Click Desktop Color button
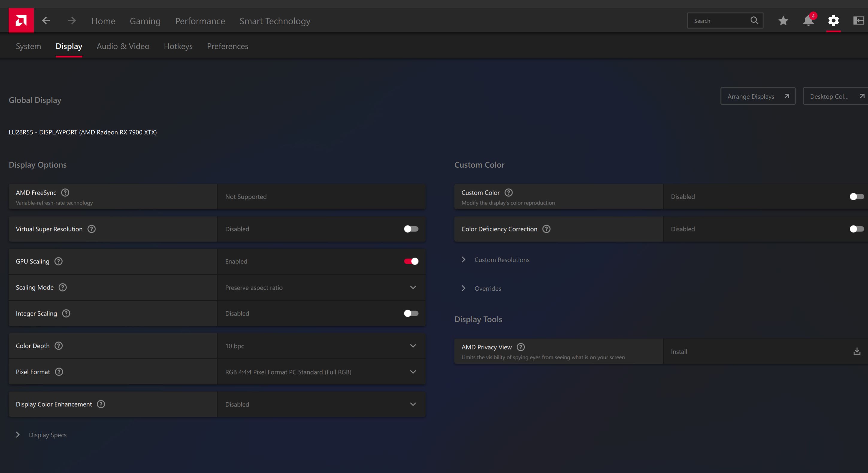Screen dimensions: 868x473 [x=836, y=96]
